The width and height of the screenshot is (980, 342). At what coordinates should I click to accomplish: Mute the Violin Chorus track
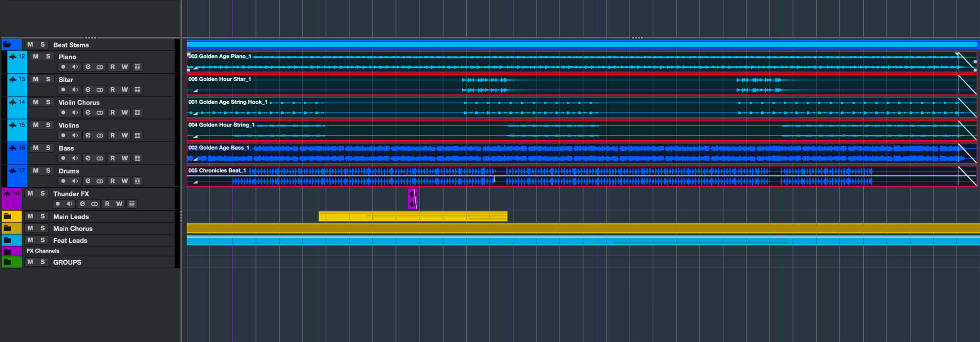tap(36, 102)
